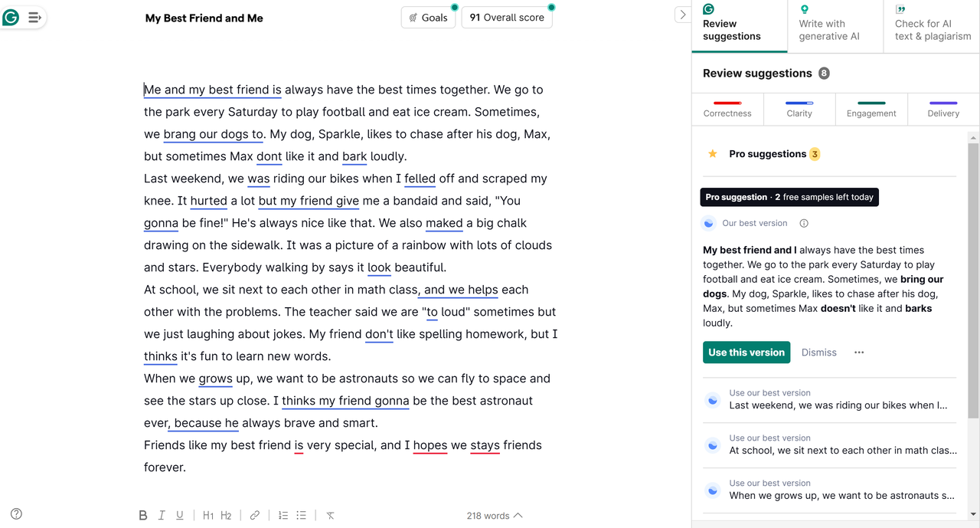Click the underline formatting icon
Image resolution: width=980 pixels, height=528 pixels.
[180, 516]
